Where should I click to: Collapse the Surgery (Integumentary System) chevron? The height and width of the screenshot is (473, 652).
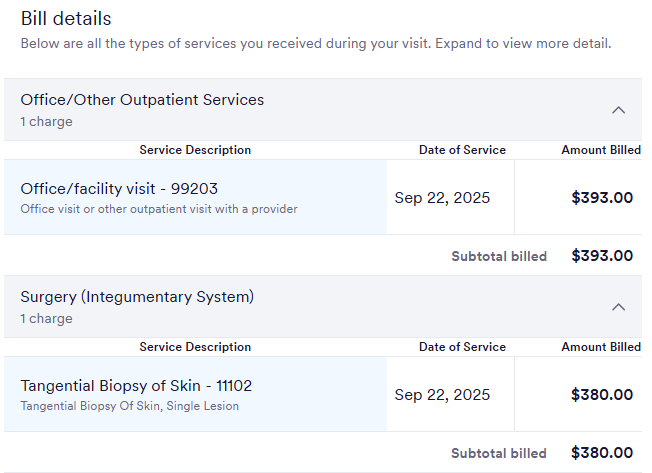click(618, 307)
